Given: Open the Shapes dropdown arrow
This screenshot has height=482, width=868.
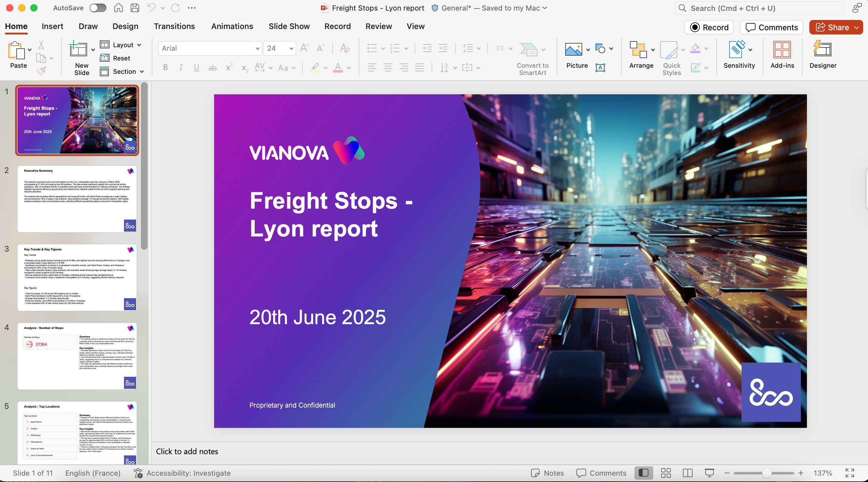Looking at the screenshot, I should (x=611, y=48).
